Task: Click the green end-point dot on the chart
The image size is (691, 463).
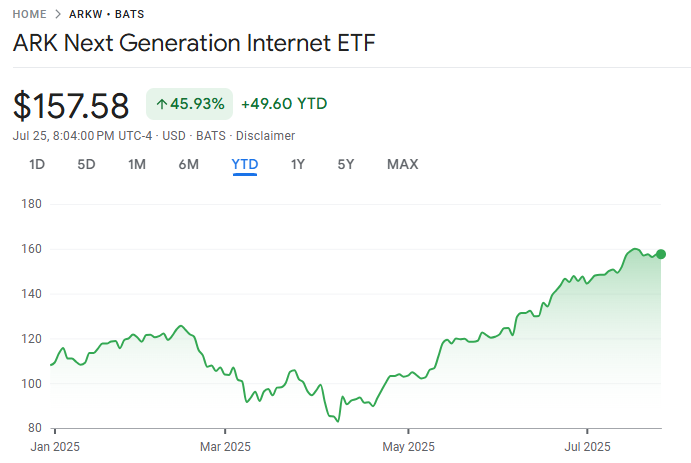Action: 661,254
